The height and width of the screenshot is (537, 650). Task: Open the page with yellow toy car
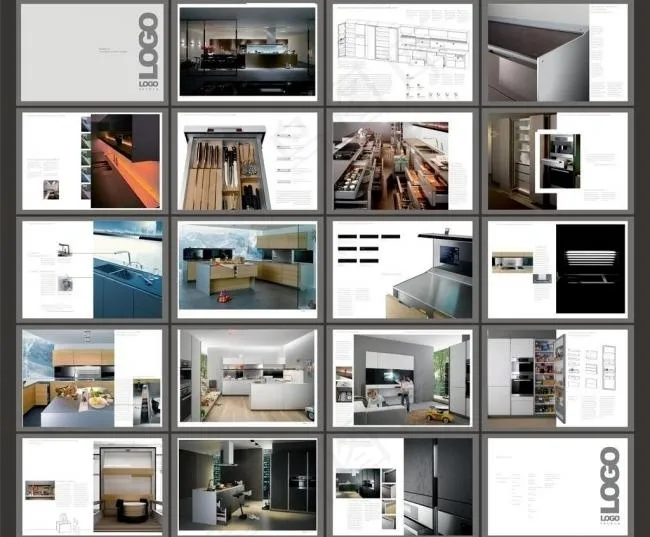coord(402,378)
